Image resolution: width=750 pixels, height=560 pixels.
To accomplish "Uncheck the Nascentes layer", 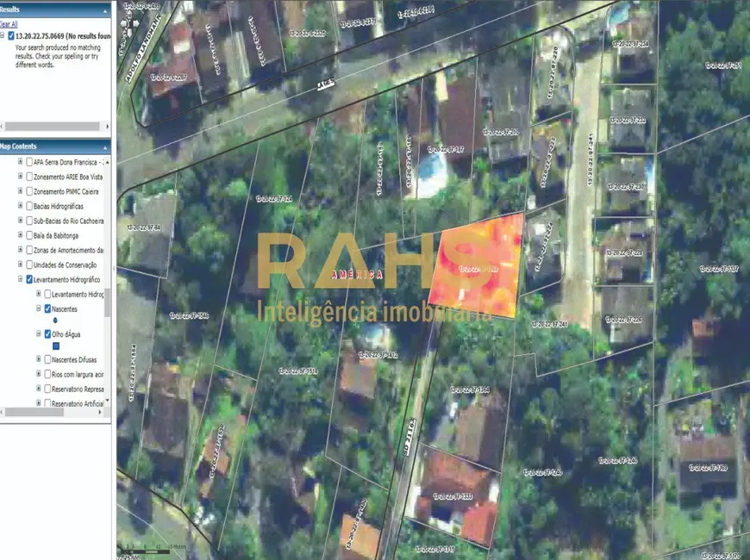I will pyautogui.click(x=47, y=308).
